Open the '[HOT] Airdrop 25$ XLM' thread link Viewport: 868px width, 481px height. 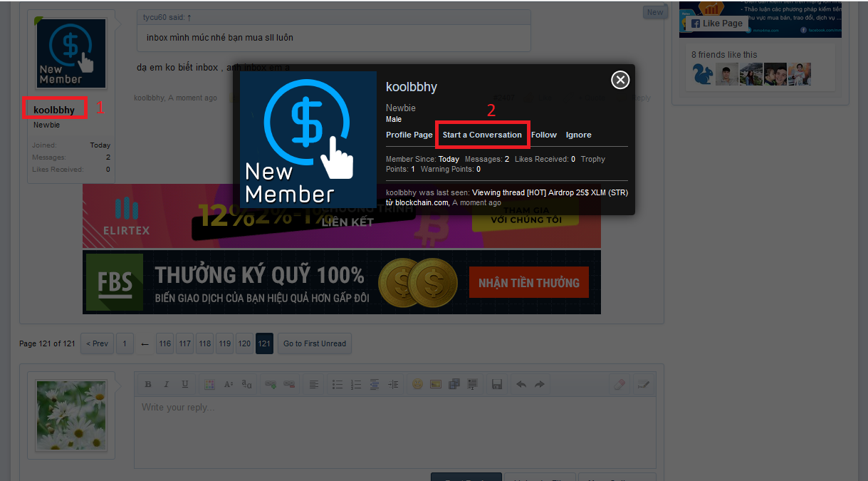point(550,192)
